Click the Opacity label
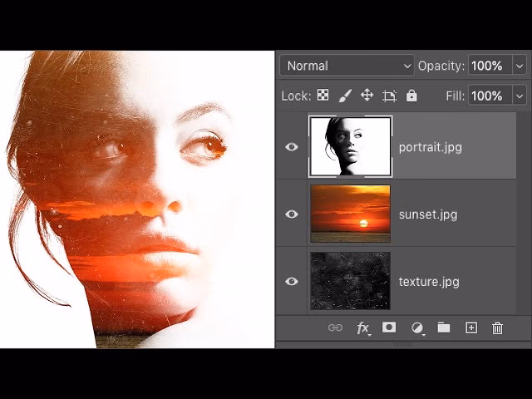532x399 pixels. coord(441,66)
